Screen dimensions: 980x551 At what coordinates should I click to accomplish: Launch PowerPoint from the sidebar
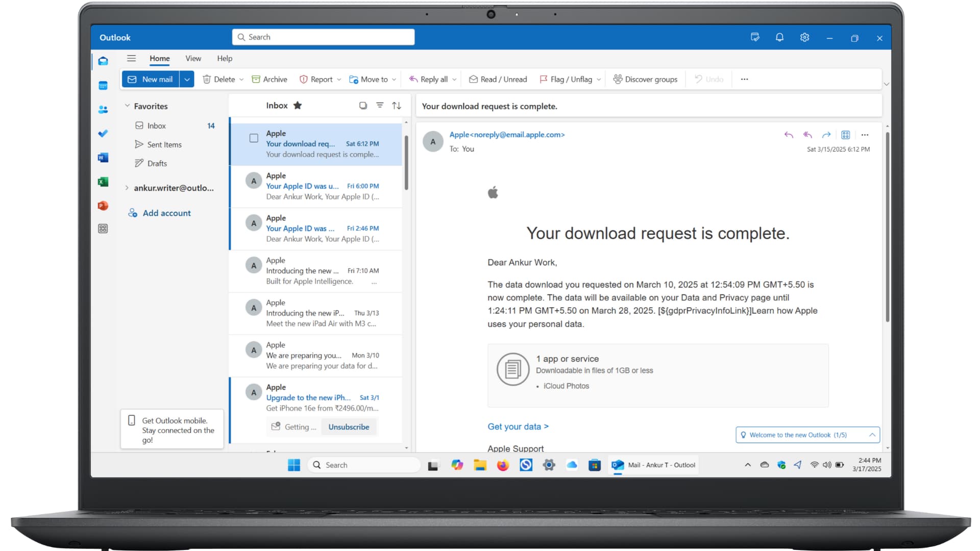103,206
